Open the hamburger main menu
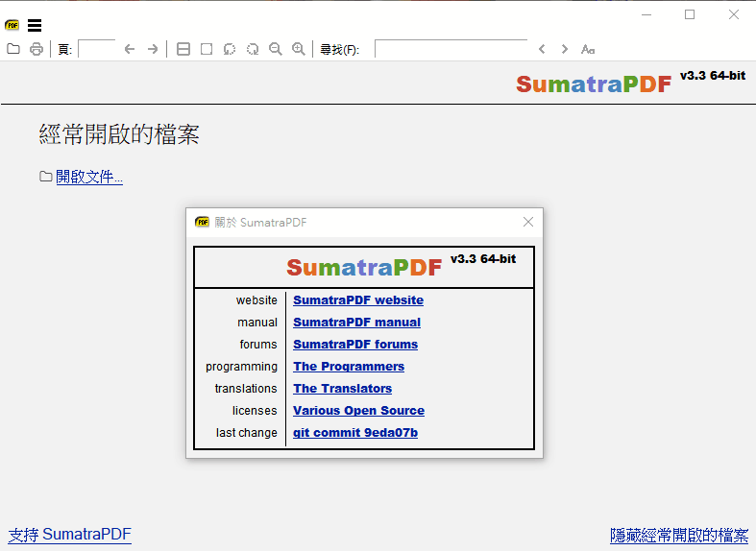The image size is (756, 551). pyautogui.click(x=35, y=25)
